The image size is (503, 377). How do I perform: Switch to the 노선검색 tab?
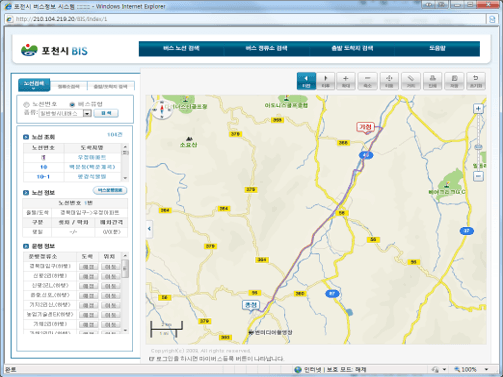click(34, 84)
